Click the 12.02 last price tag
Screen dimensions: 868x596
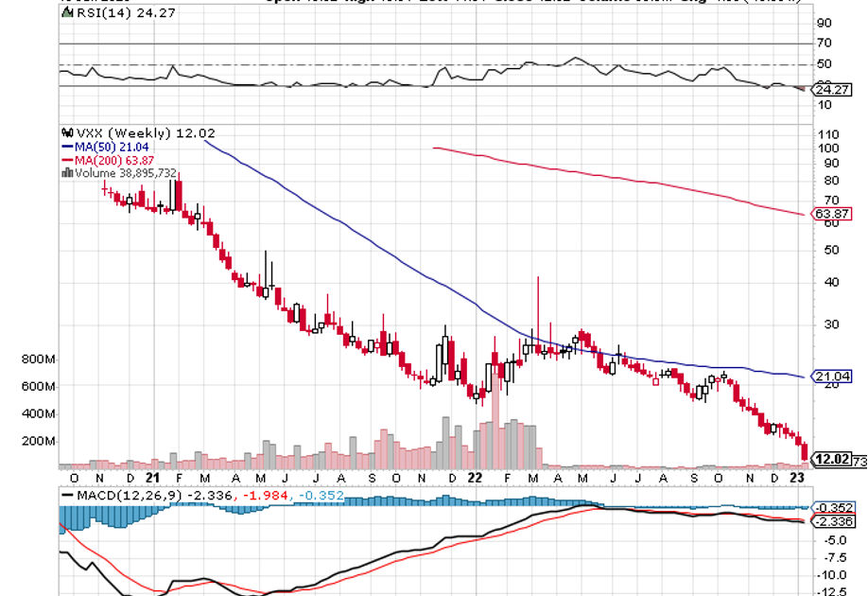coord(829,460)
